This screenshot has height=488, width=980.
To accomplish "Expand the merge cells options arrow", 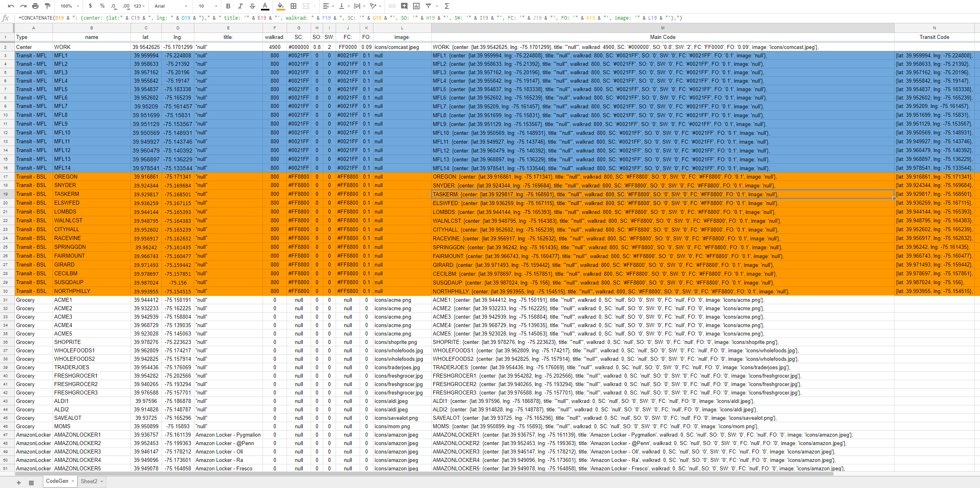I will click(314, 6).
